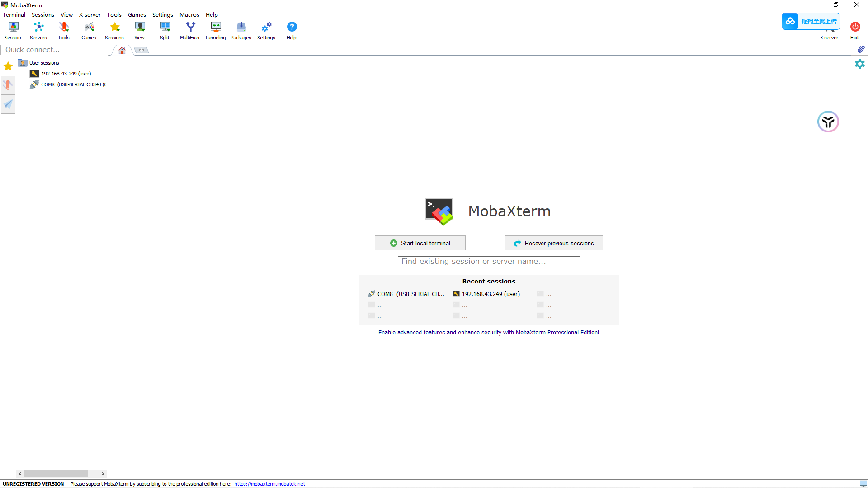This screenshot has height=488, width=868.
Task: Open the Session toolbar icon
Action: point(13,31)
